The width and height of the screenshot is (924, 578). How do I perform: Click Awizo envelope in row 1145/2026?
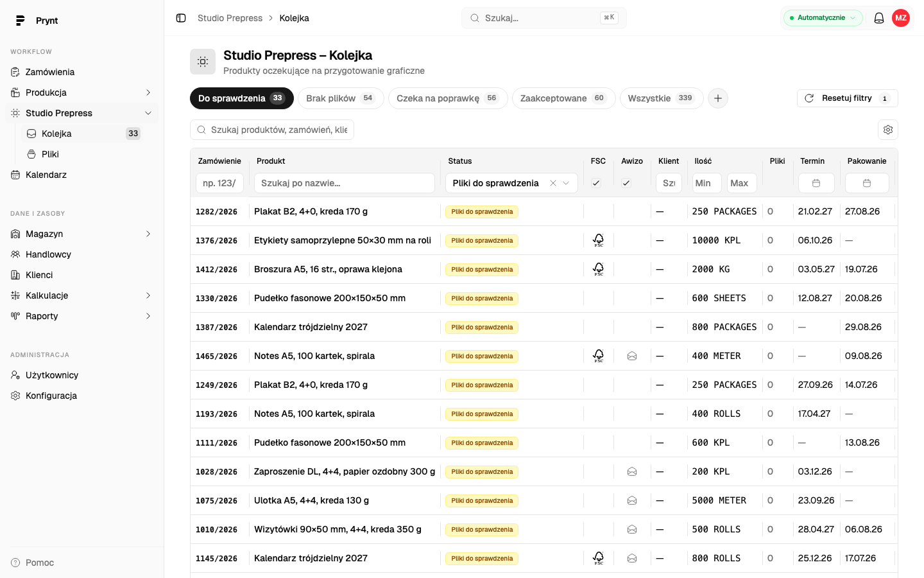pyautogui.click(x=632, y=558)
